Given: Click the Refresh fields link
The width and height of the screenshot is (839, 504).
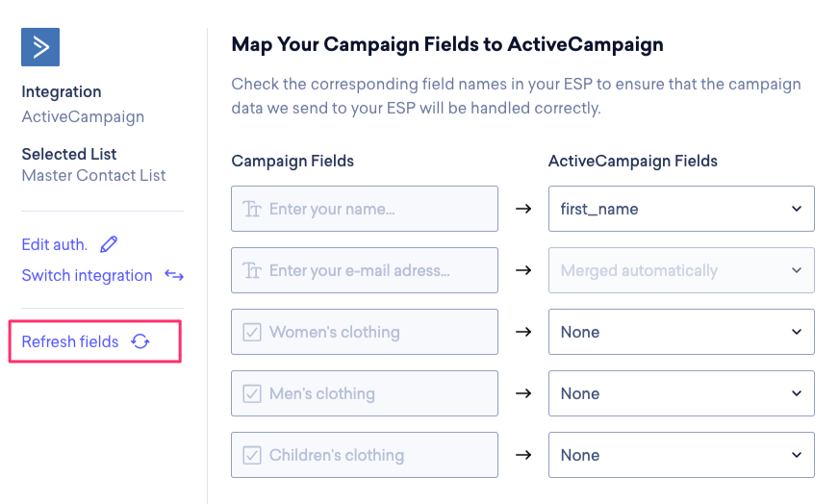Looking at the screenshot, I should pyautogui.click(x=70, y=341).
